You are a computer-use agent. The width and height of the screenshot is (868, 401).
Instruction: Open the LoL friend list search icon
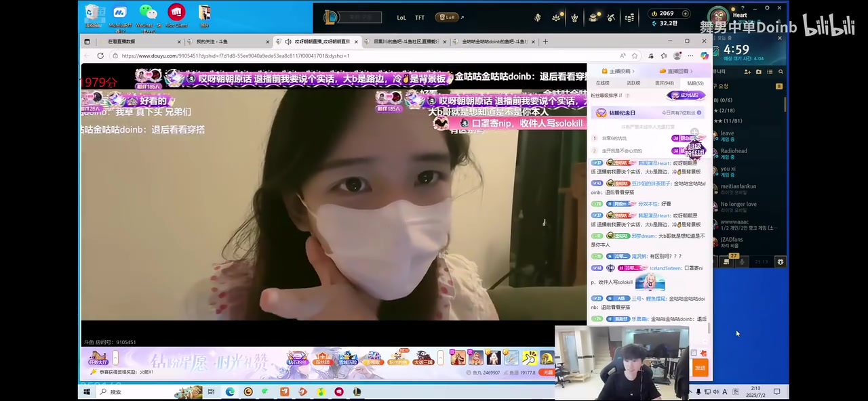(781, 72)
